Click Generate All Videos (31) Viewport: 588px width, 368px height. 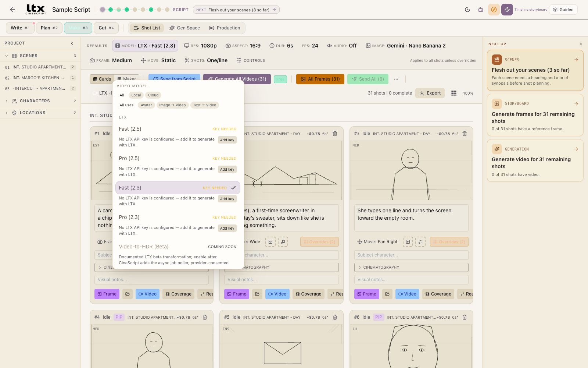237,79
